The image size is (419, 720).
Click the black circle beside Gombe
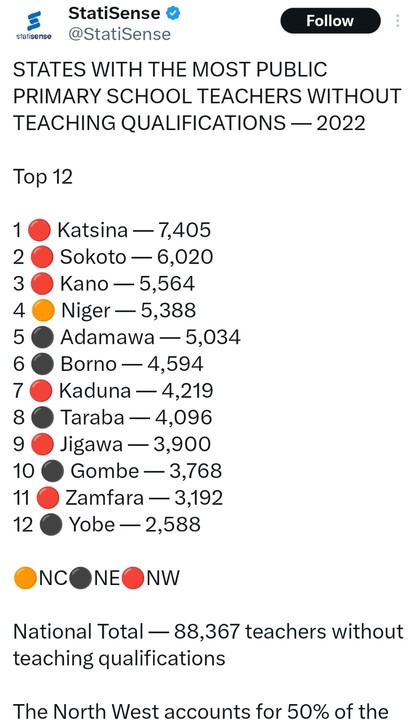click(52, 471)
